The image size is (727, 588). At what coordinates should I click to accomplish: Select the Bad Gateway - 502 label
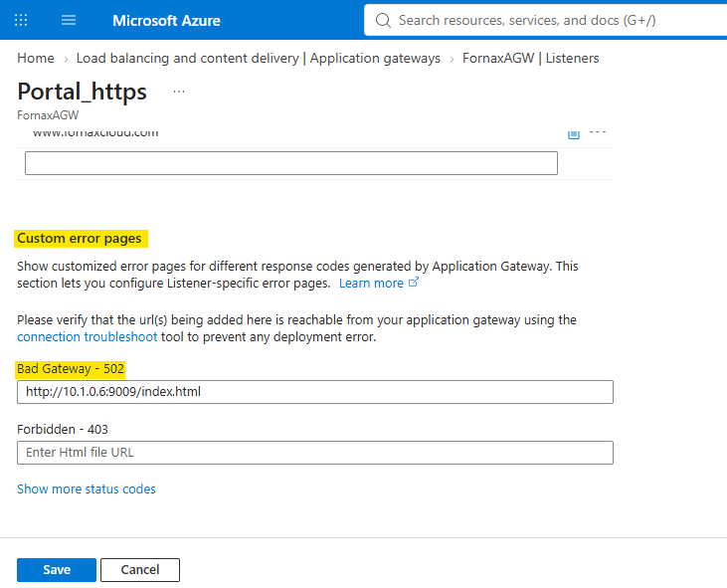coord(71,369)
